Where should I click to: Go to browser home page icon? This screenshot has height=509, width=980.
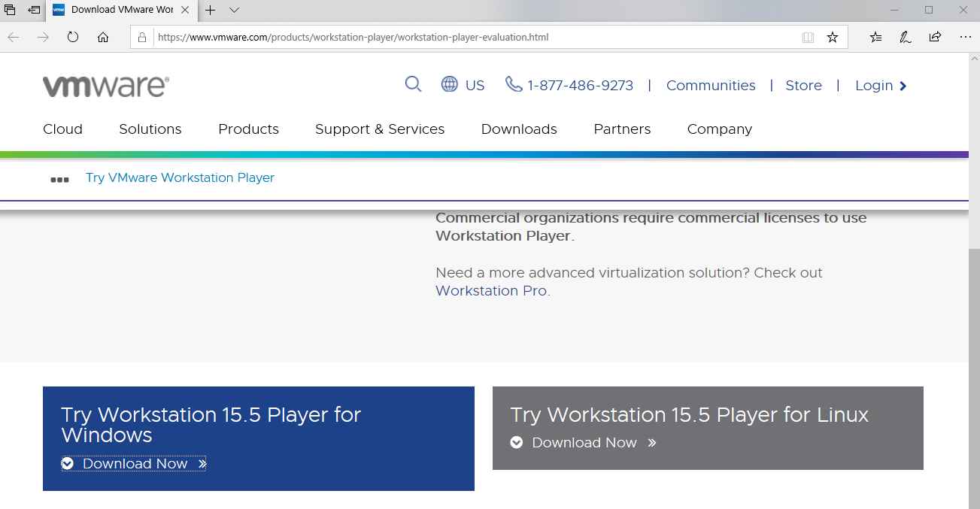pyautogui.click(x=103, y=37)
